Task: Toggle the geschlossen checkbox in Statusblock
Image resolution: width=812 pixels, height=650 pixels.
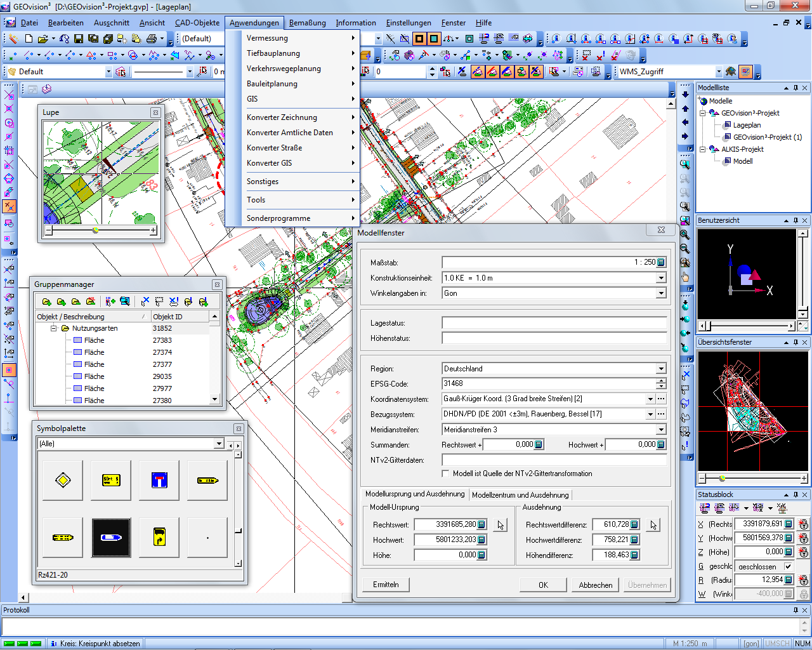Action: click(x=789, y=566)
